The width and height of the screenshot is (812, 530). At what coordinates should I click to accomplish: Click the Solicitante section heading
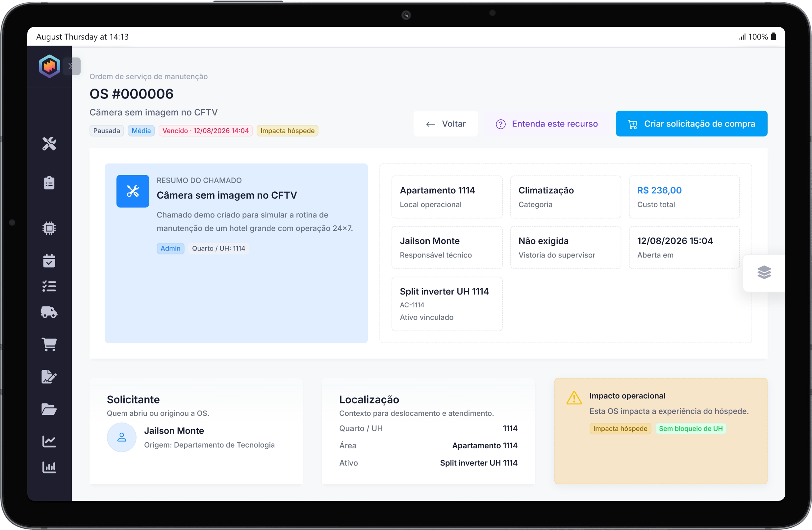pos(133,400)
